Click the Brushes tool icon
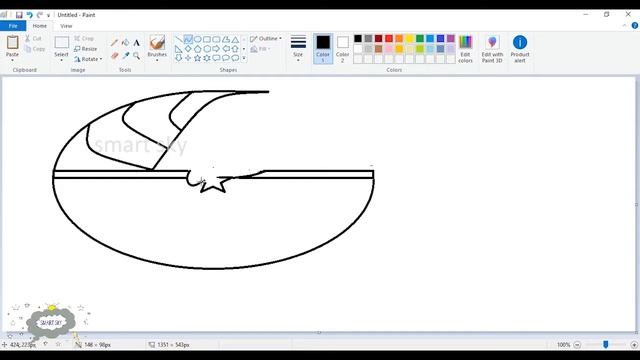 coord(157,42)
